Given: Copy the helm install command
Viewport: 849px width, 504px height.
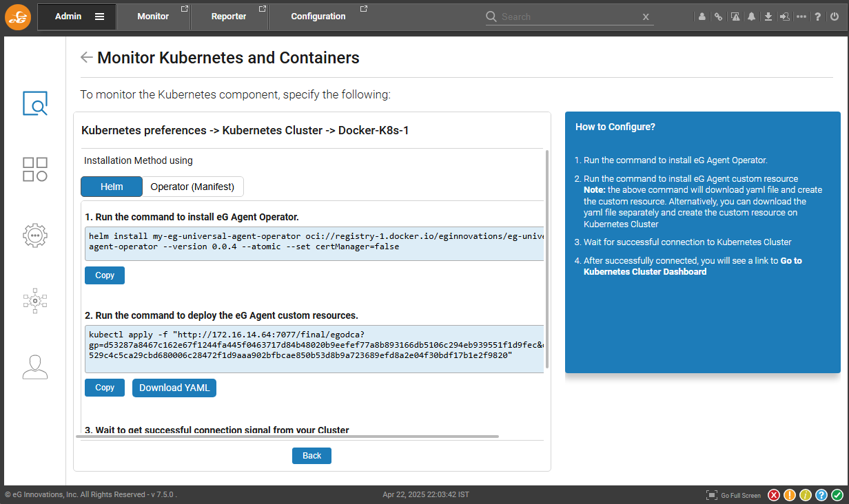Looking at the screenshot, I should point(105,275).
